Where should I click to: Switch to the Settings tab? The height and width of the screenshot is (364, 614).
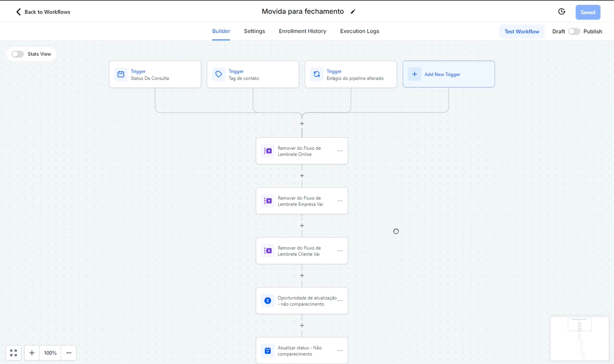[x=254, y=31]
